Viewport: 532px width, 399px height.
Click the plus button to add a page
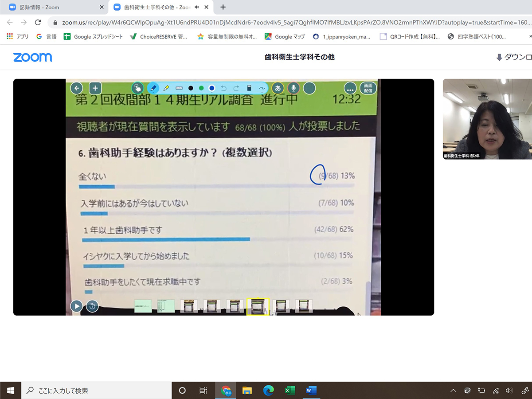point(95,88)
